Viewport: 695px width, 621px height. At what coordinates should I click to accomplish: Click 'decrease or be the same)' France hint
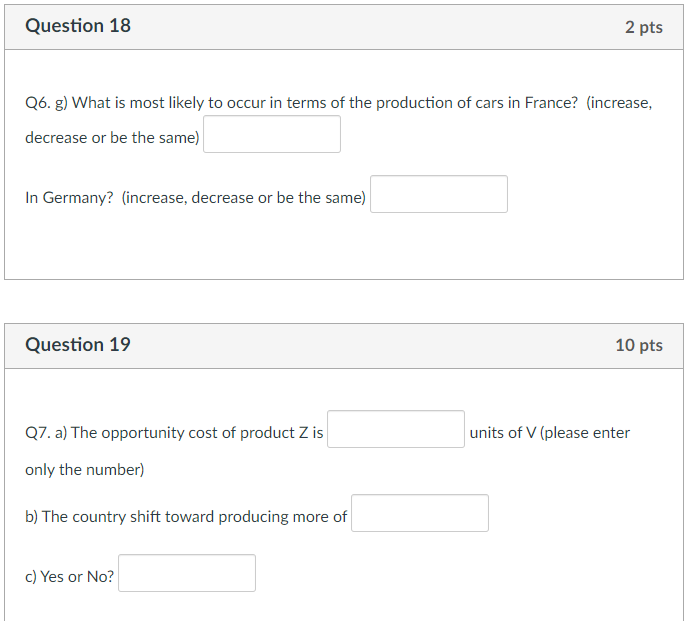pos(112,138)
